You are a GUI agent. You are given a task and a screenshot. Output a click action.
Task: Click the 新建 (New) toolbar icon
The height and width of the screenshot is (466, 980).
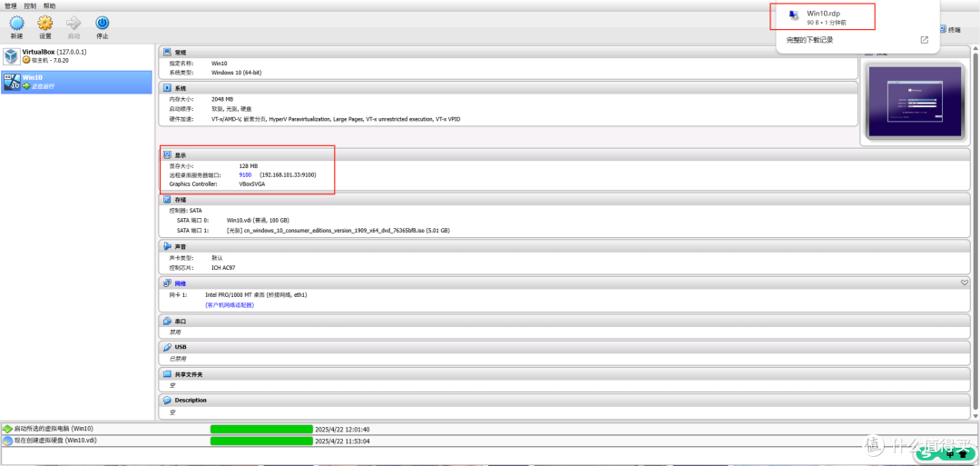[17, 24]
